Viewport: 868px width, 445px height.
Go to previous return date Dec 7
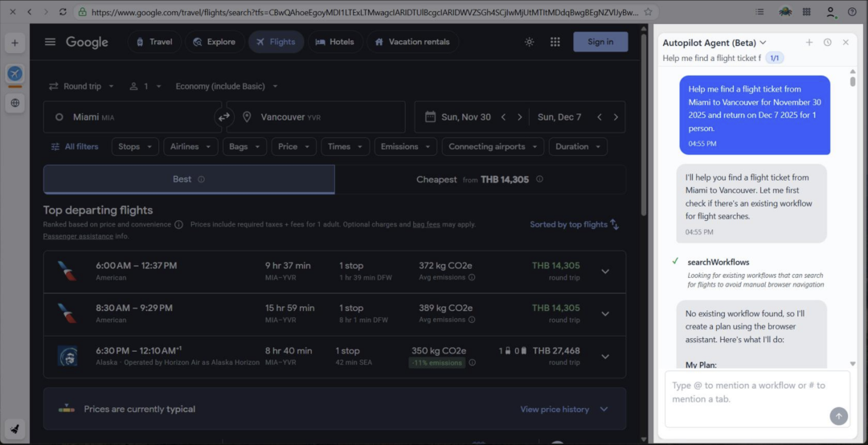599,116
